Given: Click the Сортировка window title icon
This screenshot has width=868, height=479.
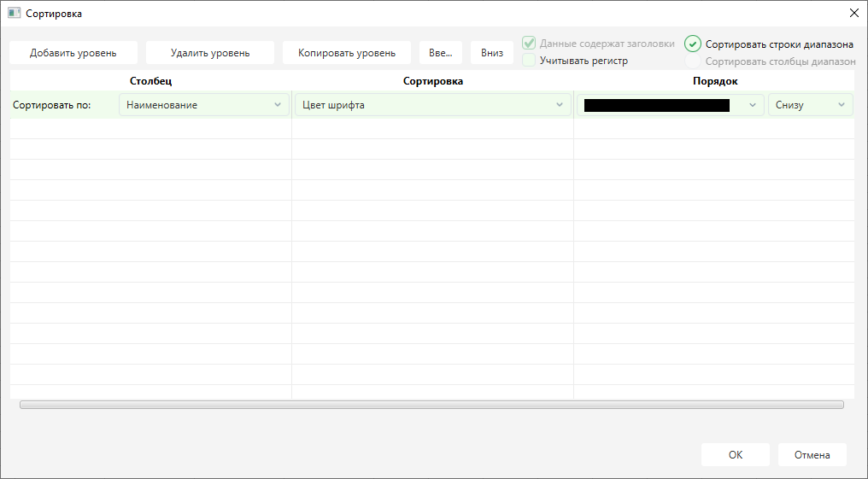Looking at the screenshot, I should (x=14, y=14).
